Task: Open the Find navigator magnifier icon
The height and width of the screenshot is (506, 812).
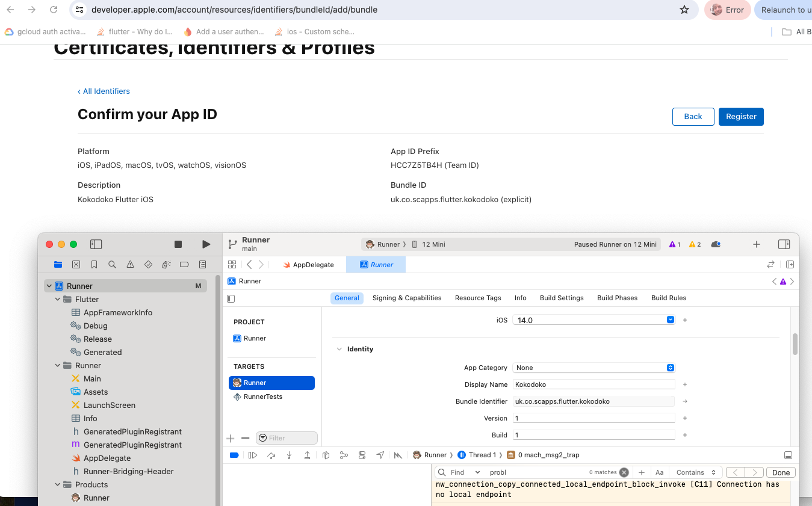Action: coord(112,265)
